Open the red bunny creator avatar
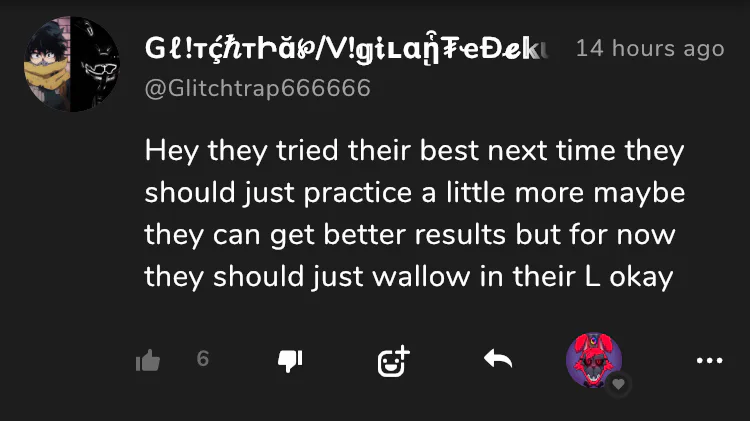 pyautogui.click(x=594, y=360)
